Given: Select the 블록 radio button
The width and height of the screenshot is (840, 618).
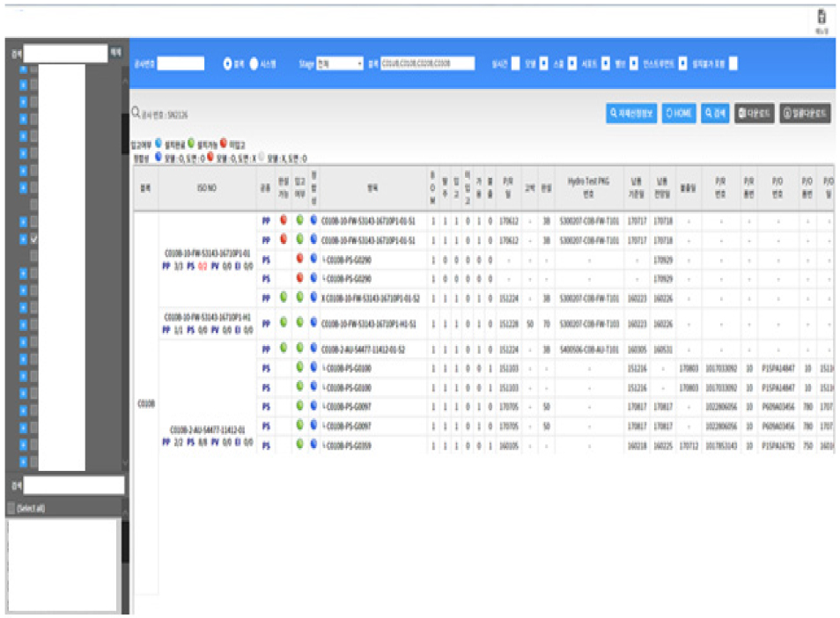Looking at the screenshot, I should 228,63.
